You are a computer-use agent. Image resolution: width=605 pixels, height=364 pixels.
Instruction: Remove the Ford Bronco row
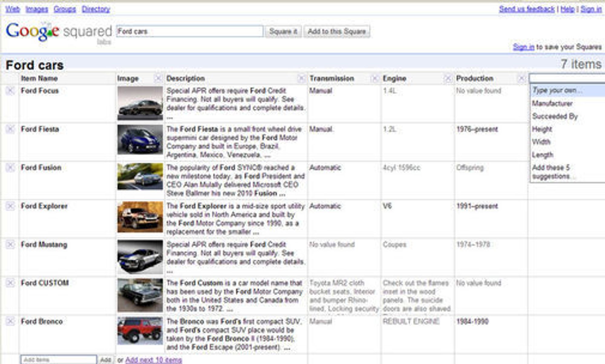click(10, 321)
